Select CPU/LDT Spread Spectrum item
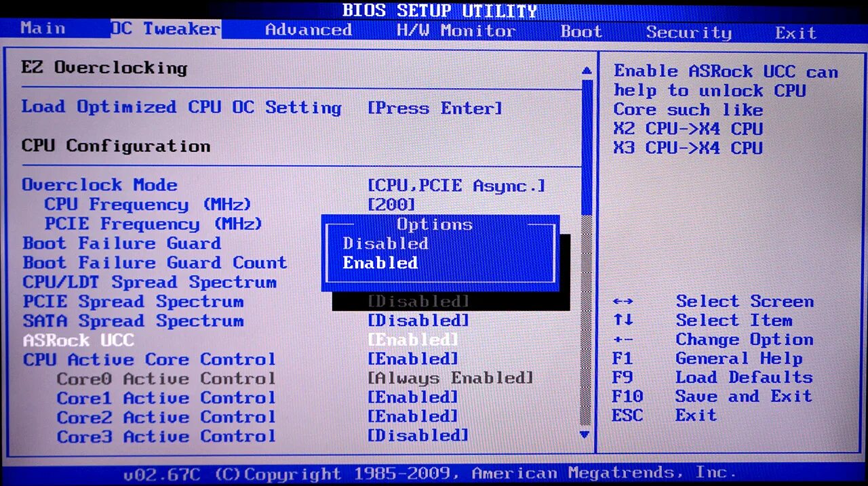The height and width of the screenshot is (486, 868). tap(149, 282)
